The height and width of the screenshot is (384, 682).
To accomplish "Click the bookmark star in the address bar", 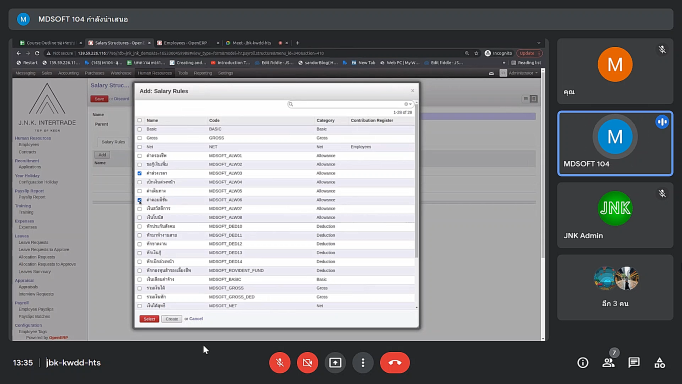I will (x=476, y=53).
